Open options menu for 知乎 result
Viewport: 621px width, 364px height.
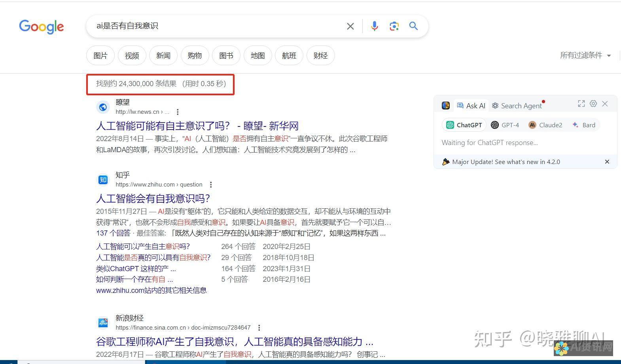click(211, 185)
